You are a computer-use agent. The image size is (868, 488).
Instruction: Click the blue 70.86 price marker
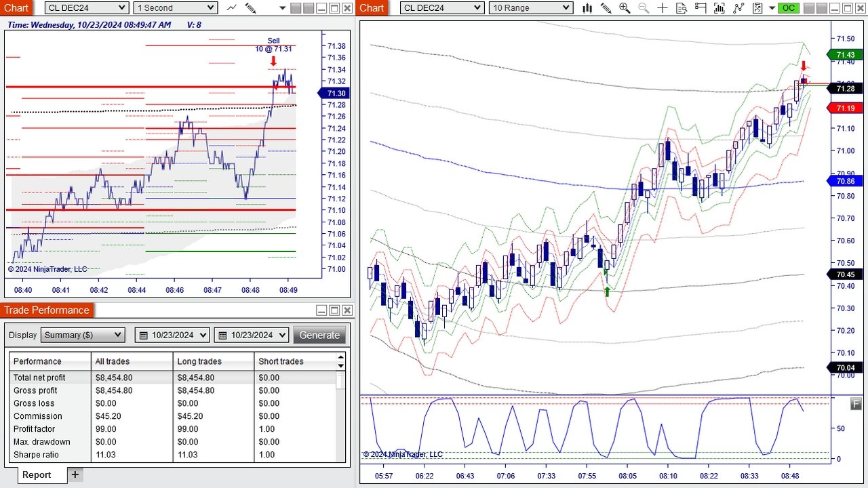coord(845,181)
